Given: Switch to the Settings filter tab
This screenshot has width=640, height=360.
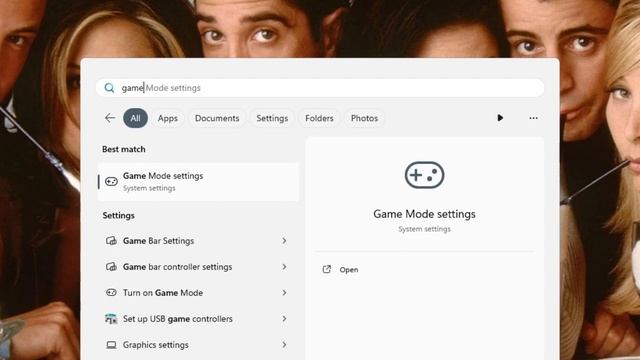Looking at the screenshot, I should (272, 118).
